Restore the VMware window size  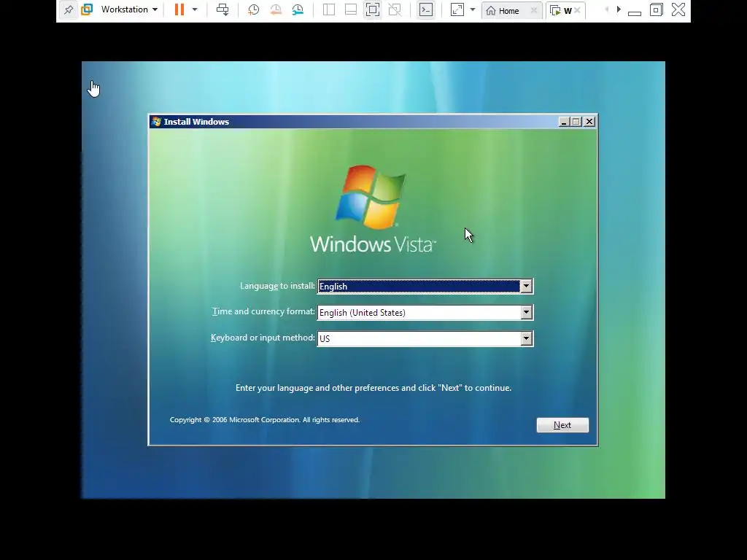[657, 9]
